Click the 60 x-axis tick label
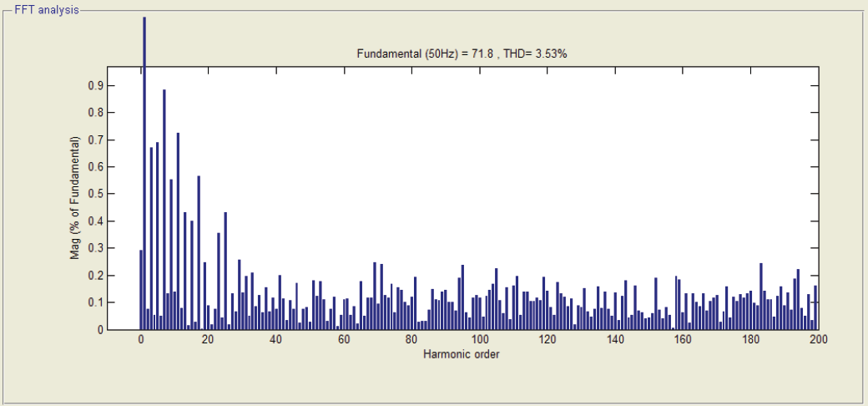This screenshot has height=406, width=868. pos(345,339)
